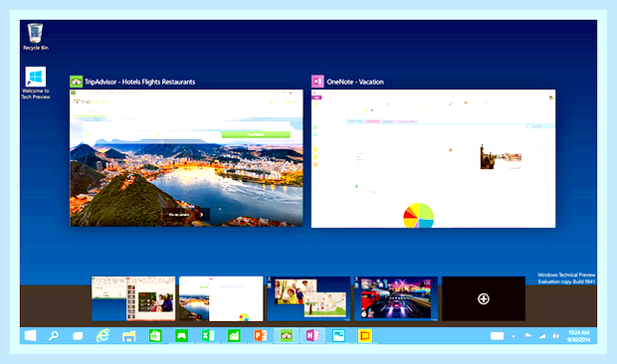Click 'TripAdvisor - Hotels Flights Restaurants' title
The height and width of the screenshot is (364, 617).
(x=140, y=82)
